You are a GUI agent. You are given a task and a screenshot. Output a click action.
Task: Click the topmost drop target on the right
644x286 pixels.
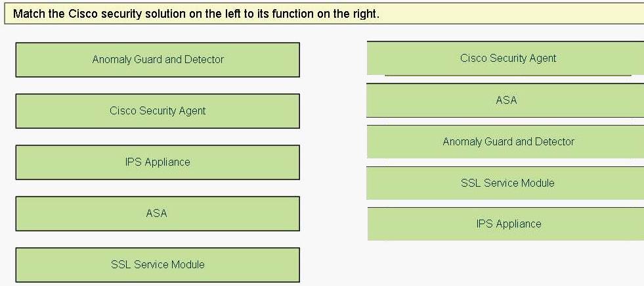[505, 58]
